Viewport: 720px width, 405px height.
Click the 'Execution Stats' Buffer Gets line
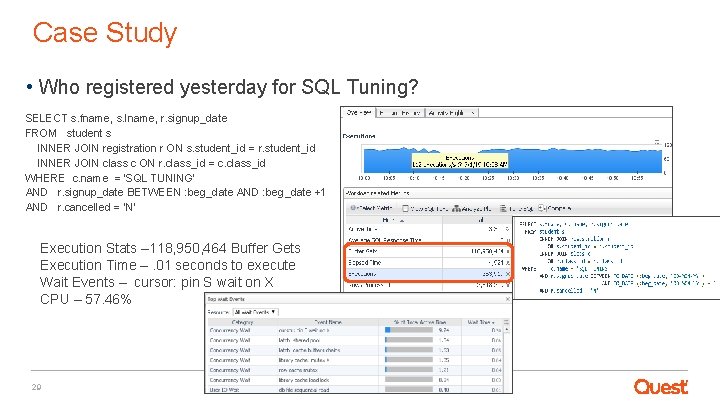point(170,248)
